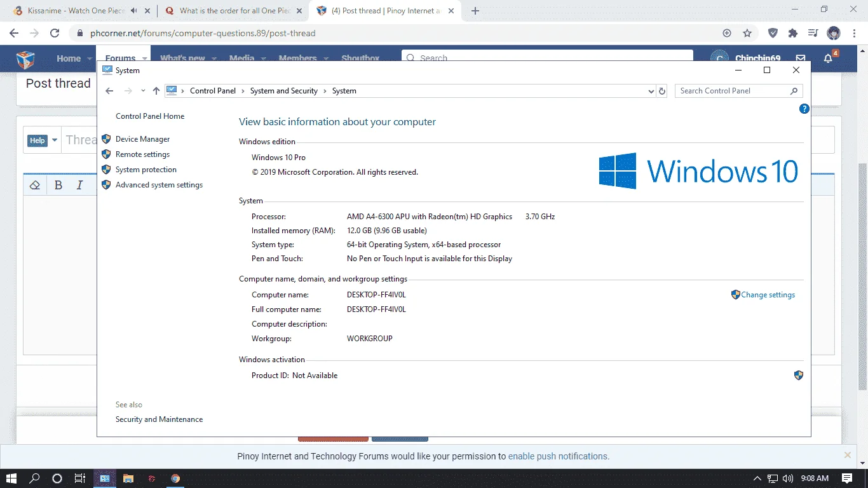Click the up-one-level arrow in System window
The height and width of the screenshot is (488, 868).
coord(156,91)
